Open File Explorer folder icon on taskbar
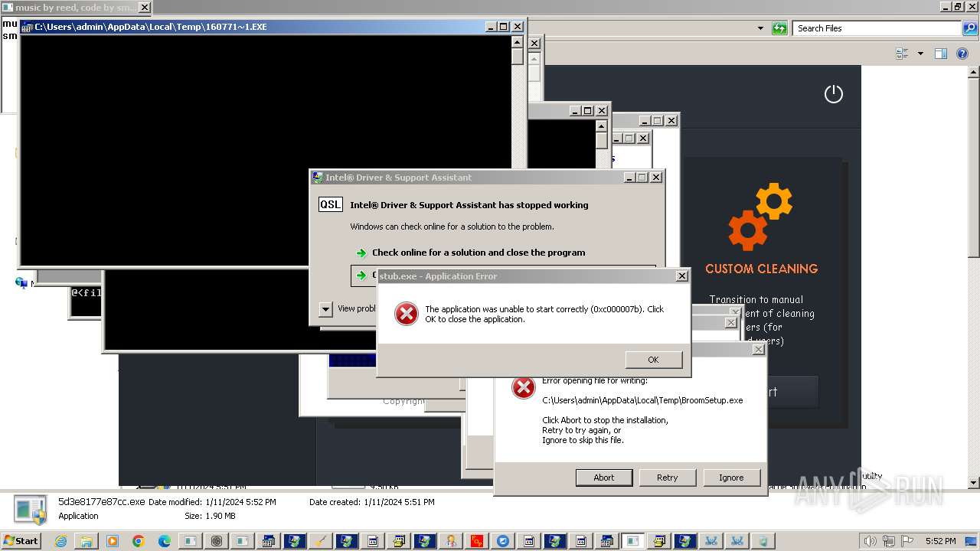This screenshot has width=980, height=551. (x=87, y=541)
